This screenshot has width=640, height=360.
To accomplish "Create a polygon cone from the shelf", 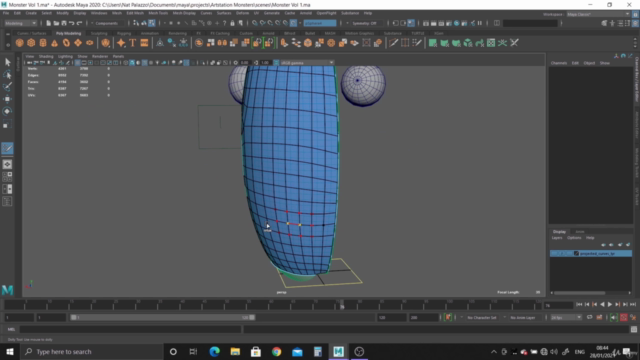I will click(x=54, y=43).
